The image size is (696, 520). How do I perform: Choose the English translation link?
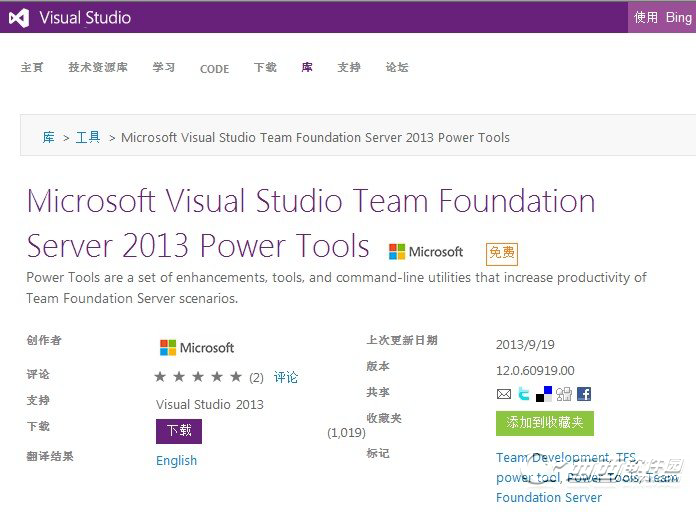click(176, 461)
